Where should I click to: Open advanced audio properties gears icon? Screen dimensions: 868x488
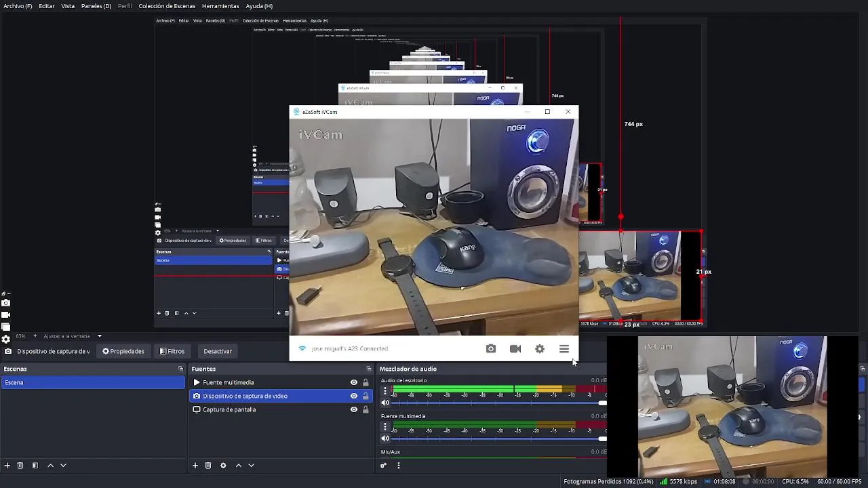[383, 466]
